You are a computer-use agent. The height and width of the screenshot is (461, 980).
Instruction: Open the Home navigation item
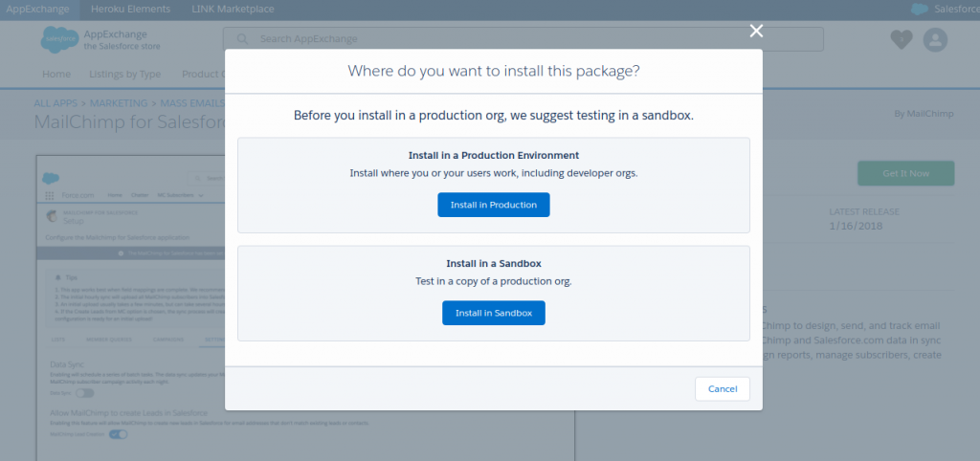(56, 74)
